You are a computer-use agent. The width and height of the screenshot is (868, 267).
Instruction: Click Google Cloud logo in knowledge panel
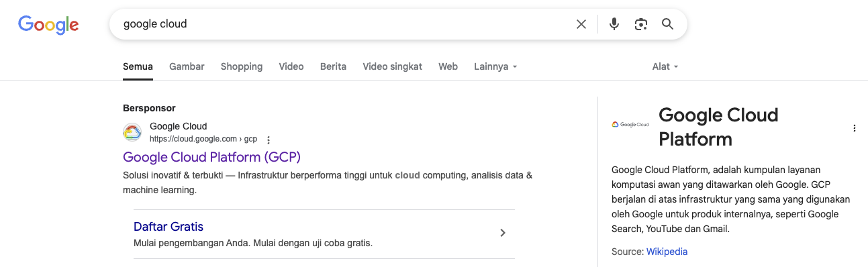(630, 124)
